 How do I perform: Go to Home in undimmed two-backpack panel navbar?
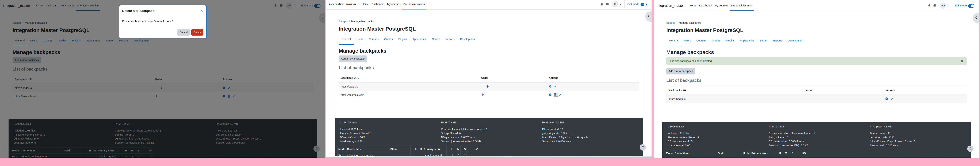[365, 4]
